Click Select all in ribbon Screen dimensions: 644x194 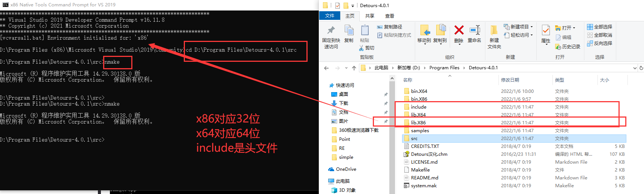click(600, 27)
